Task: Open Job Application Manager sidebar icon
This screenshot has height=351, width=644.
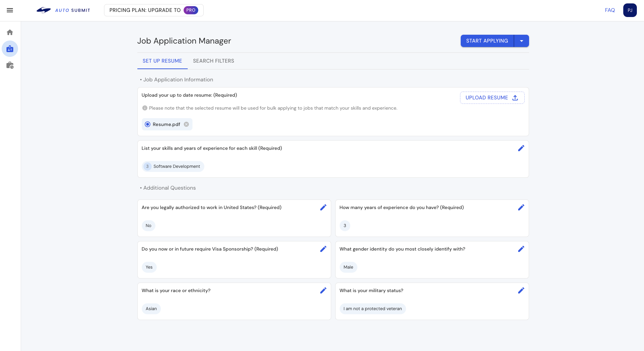Action: [10, 49]
